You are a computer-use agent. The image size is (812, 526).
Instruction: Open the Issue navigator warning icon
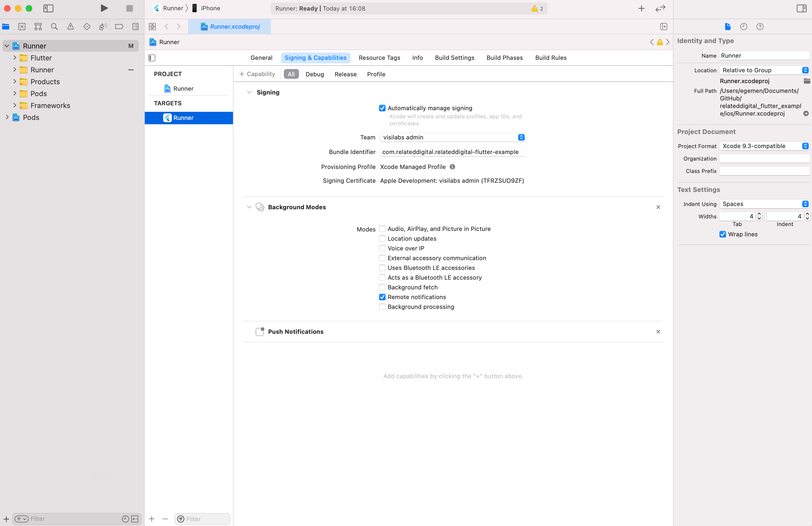point(71,27)
